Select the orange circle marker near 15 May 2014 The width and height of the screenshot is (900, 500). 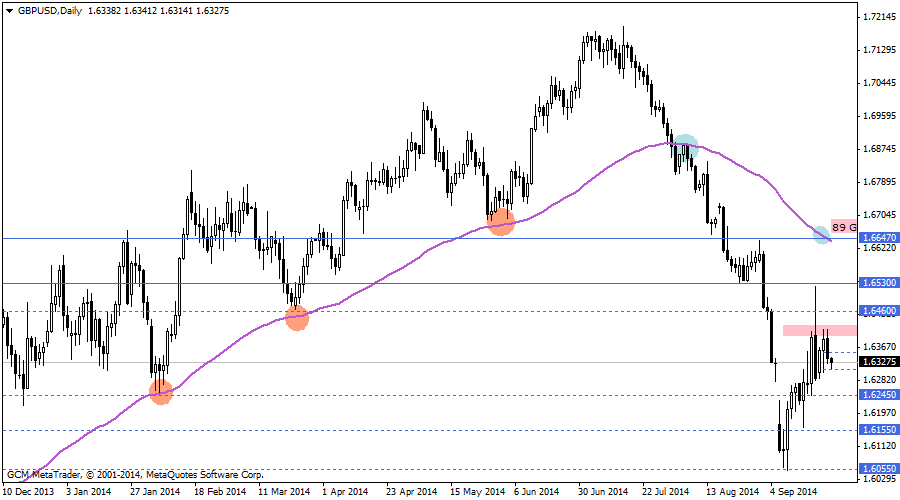501,222
